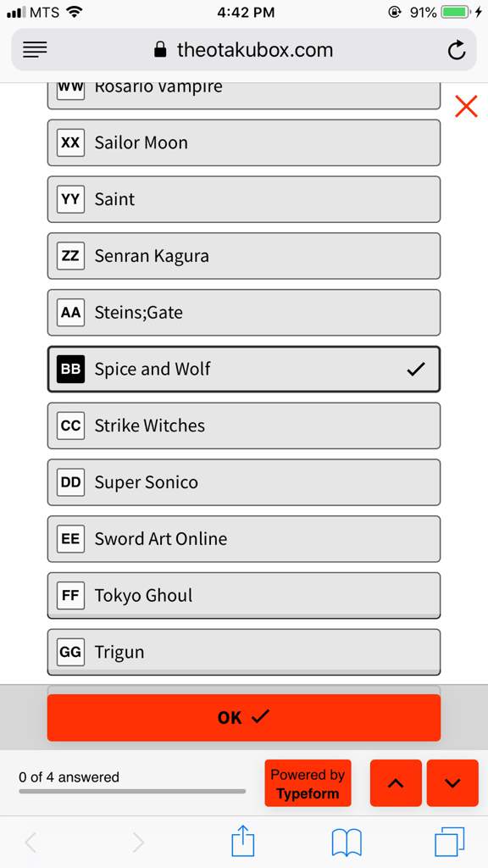Go to previous question with up chevron

click(396, 782)
